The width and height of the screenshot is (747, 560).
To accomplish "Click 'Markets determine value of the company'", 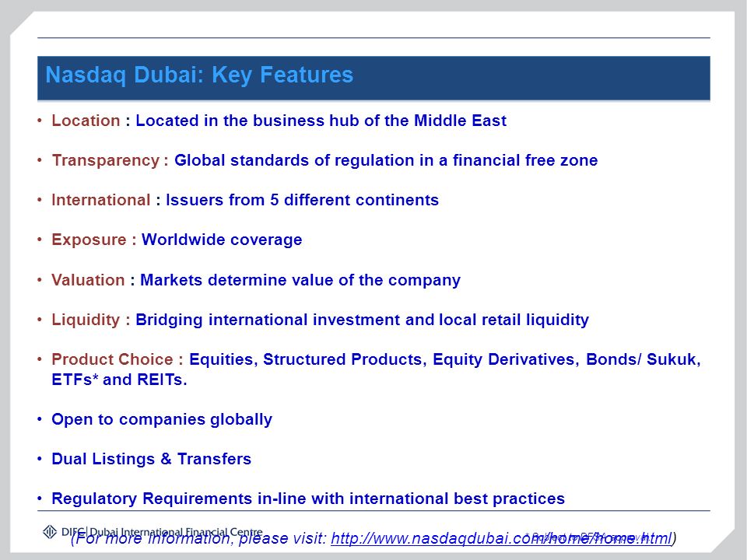I will coord(300,280).
